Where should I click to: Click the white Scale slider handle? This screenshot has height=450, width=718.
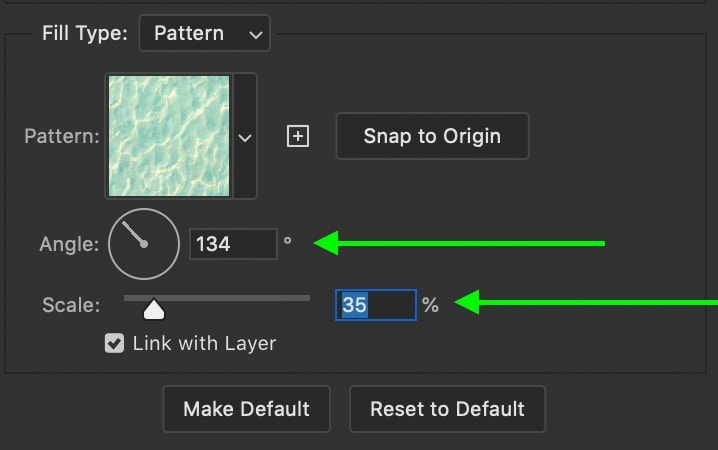click(154, 309)
